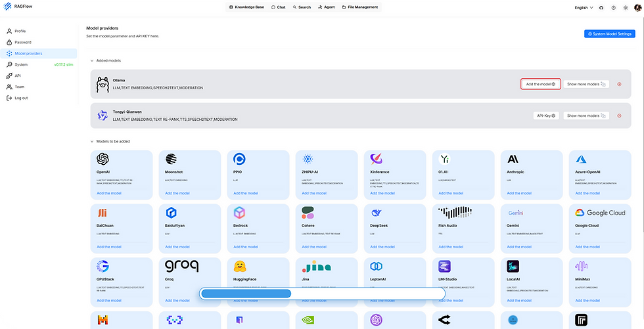644x329 pixels.
Task: Open API in the sidebar
Action: pos(39,76)
